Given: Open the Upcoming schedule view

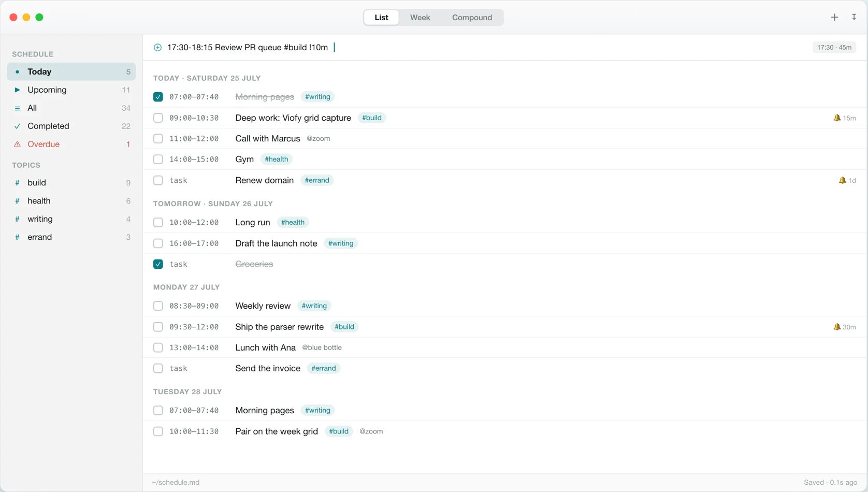Looking at the screenshot, I should pyautogui.click(x=71, y=90).
